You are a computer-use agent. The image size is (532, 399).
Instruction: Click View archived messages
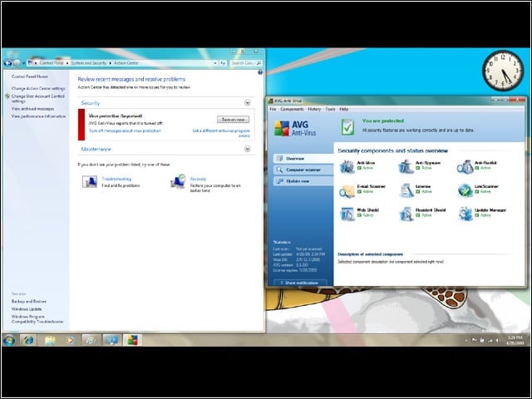[33, 109]
